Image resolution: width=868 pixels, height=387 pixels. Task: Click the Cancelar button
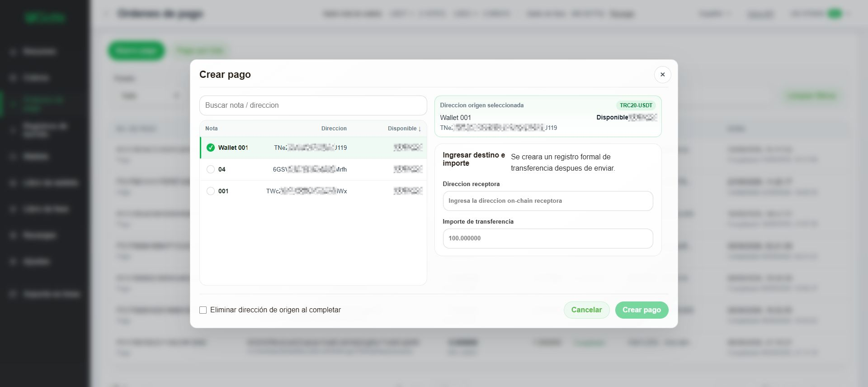[586, 310]
